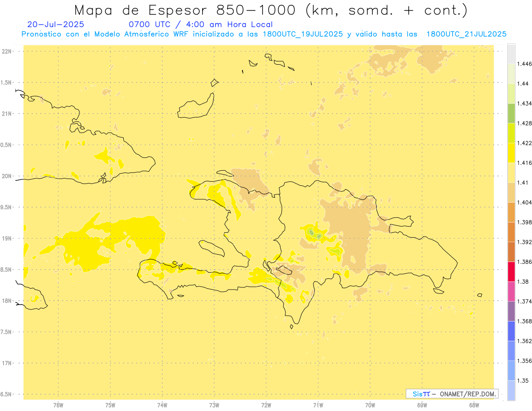The image size is (532, 411).
Task: Pick the red swatch between 1.38 and 1.386
Action: pos(511,271)
